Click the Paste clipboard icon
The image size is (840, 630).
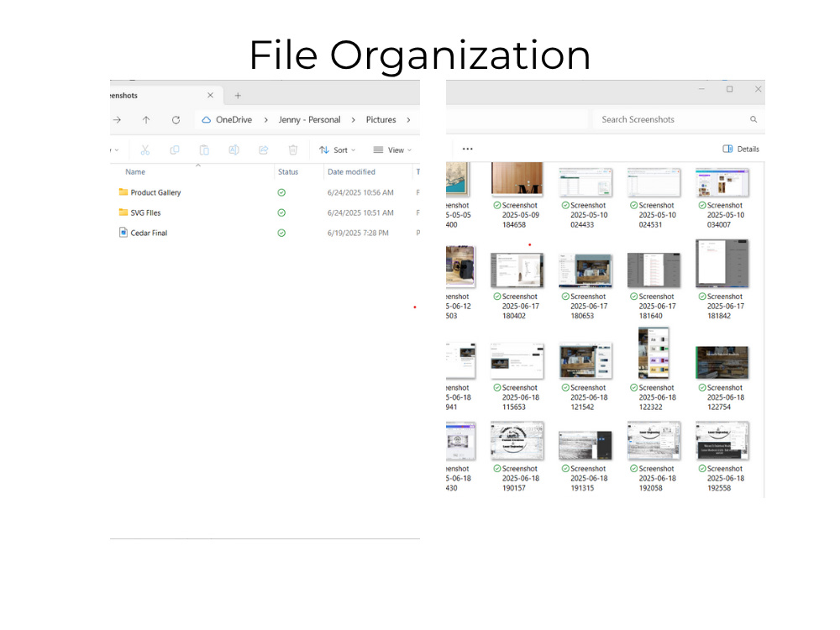click(204, 150)
